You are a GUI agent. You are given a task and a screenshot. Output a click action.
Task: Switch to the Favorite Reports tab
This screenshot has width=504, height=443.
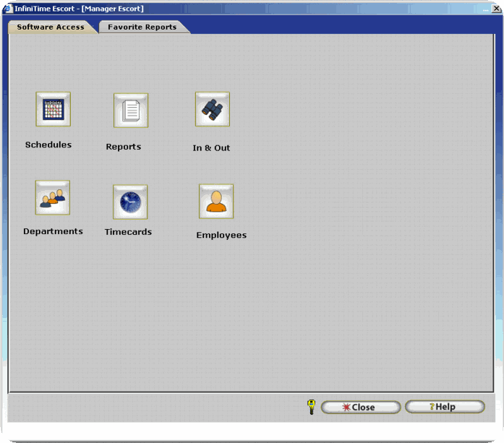(142, 27)
